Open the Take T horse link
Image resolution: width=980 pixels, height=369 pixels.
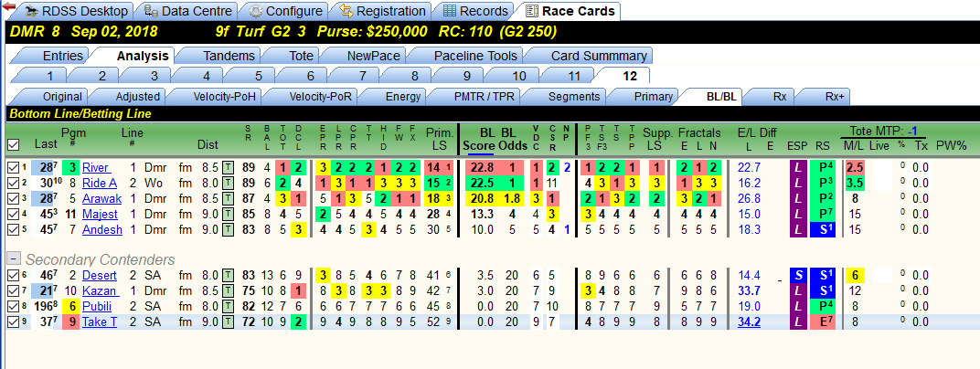[x=100, y=322]
